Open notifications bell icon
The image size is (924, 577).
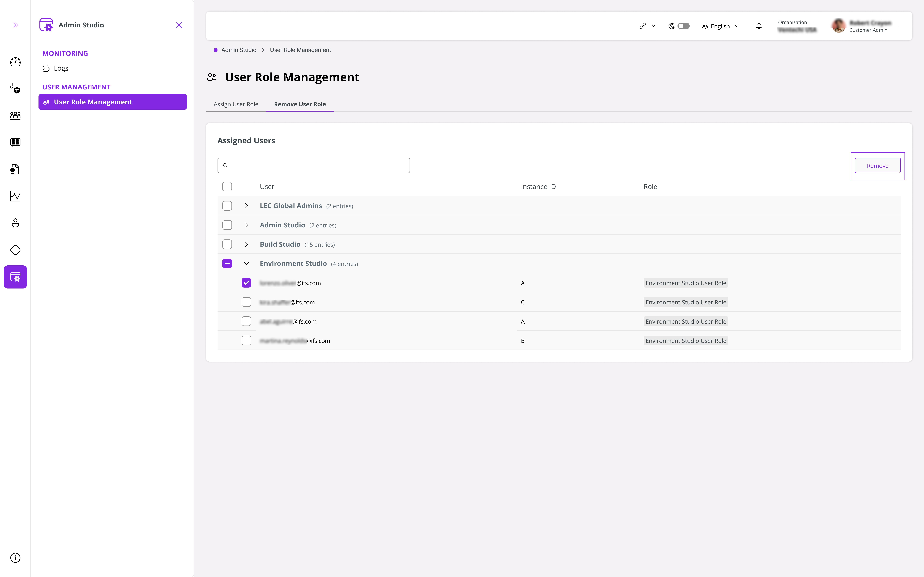759,26
